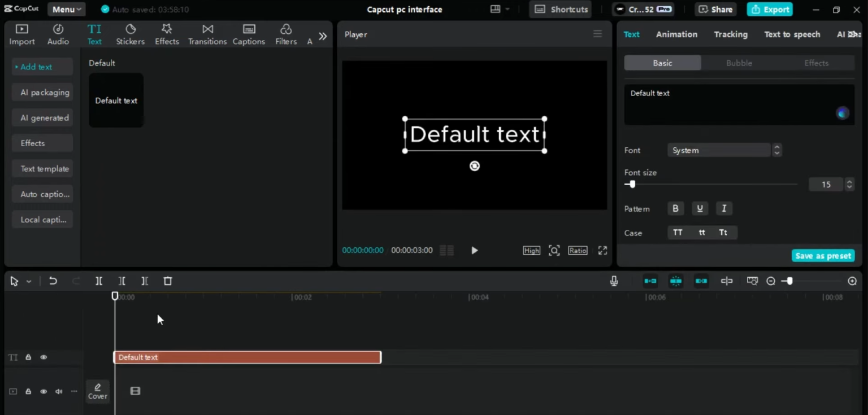Select Effects in text sidebar
The height and width of the screenshot is (415, 868).
click(42, 143)
